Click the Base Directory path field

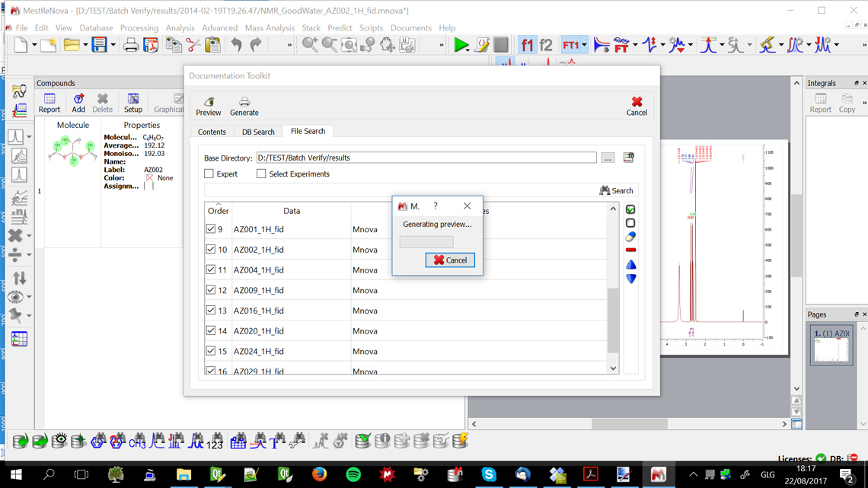pos(426,158)
